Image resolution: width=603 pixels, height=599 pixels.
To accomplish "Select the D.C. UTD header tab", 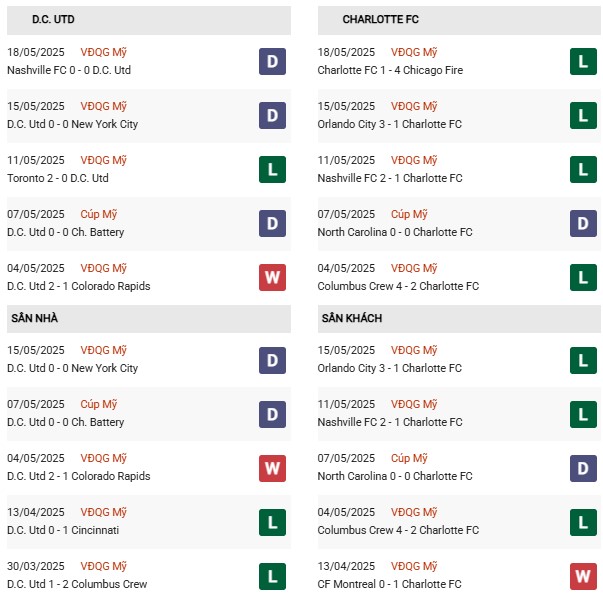I will click(x=149, y=20).
